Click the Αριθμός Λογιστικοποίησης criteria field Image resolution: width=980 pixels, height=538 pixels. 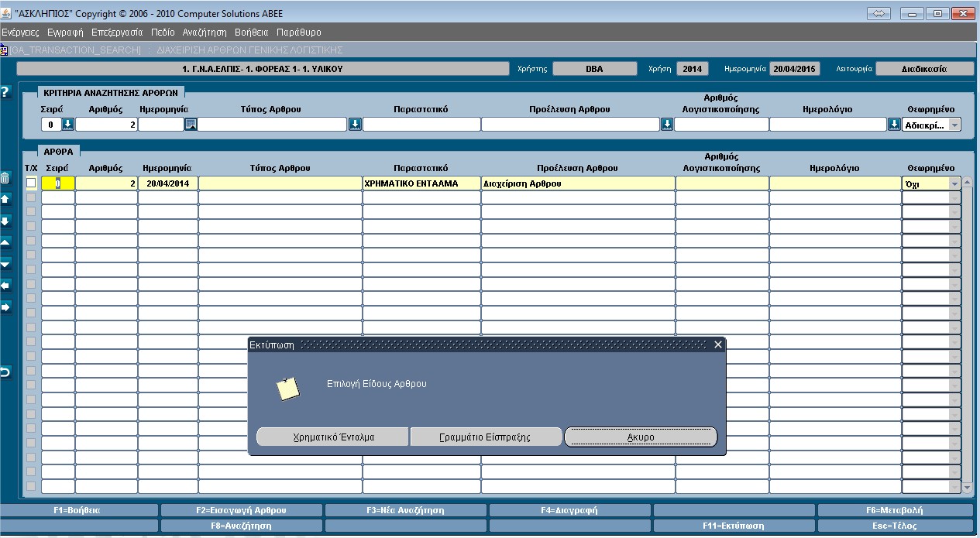pos(721,124)
